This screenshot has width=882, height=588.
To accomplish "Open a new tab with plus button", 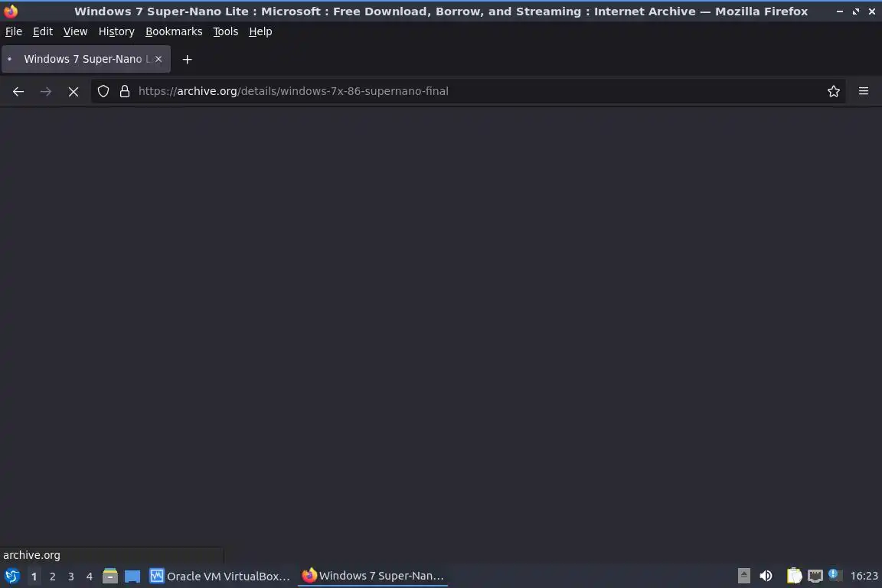I will point(188,59).
